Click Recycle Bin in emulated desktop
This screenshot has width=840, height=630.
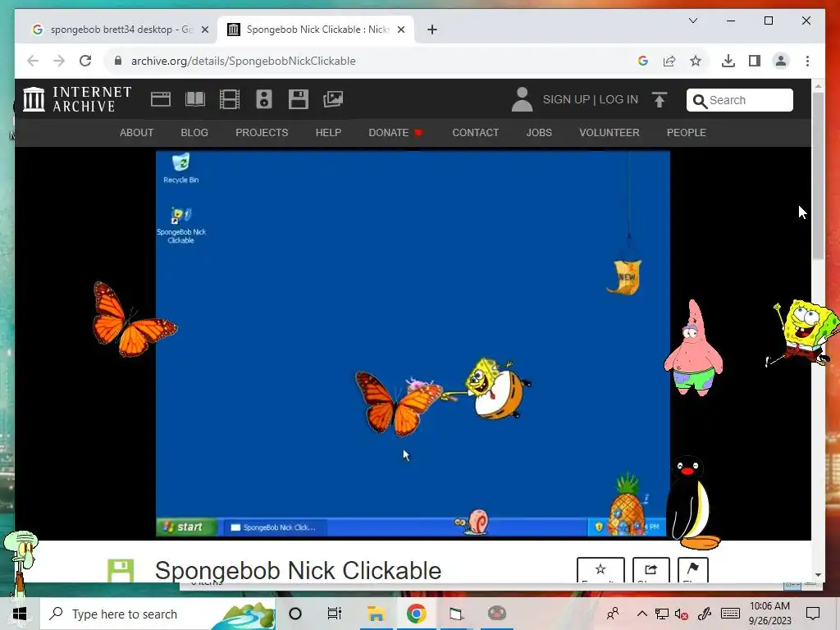point(181,168)
